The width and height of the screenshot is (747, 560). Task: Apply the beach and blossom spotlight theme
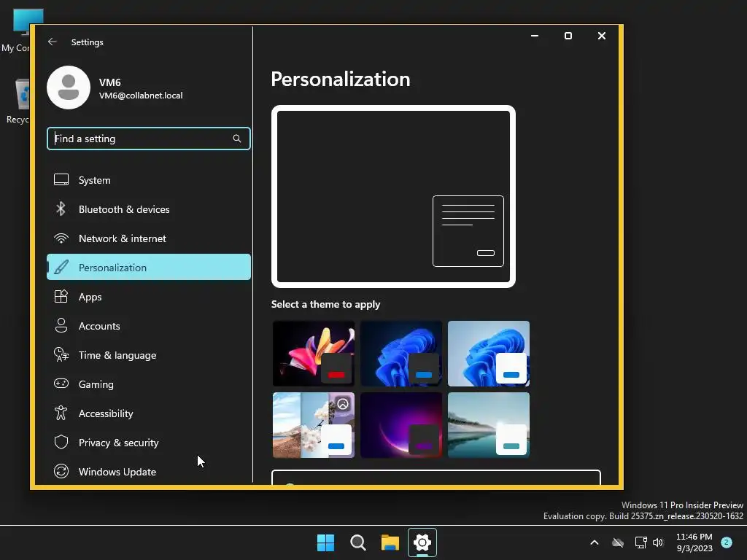[x=314, y=425]
